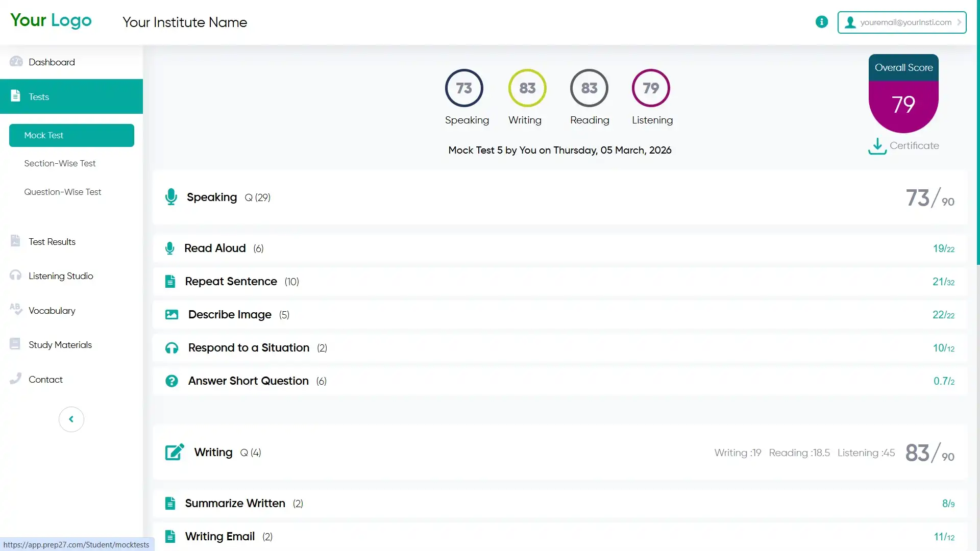Open Listening Studio from sidebar
Viewport: 980px width, 551px height.
tap(60, 276)
